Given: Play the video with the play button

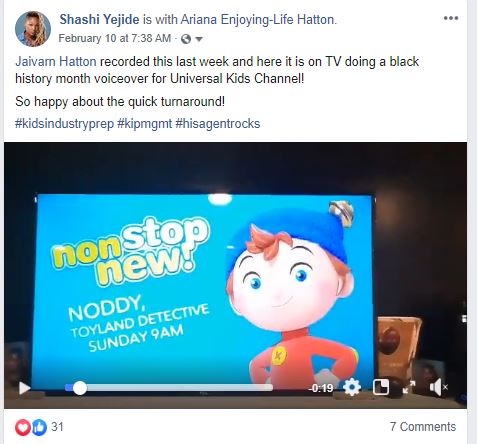Looking at the screenshot, I should 24,388.
